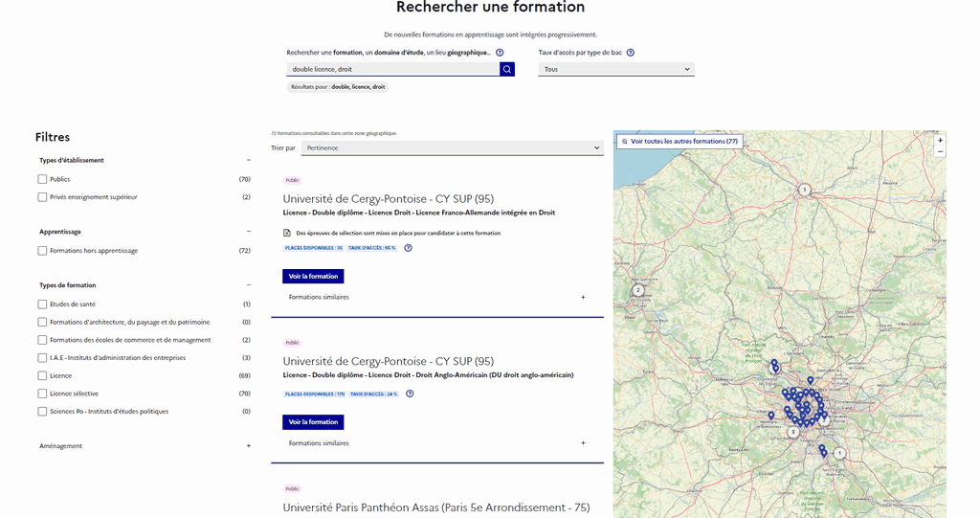Screen dimensions: 980x518
Task: Check the Licence sélective filter
Action: coord(42,394)
